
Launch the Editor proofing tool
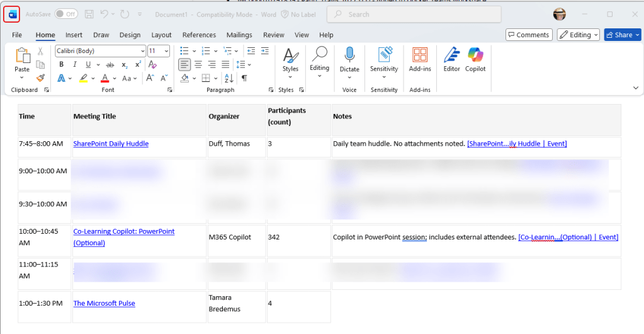[451, 59]
